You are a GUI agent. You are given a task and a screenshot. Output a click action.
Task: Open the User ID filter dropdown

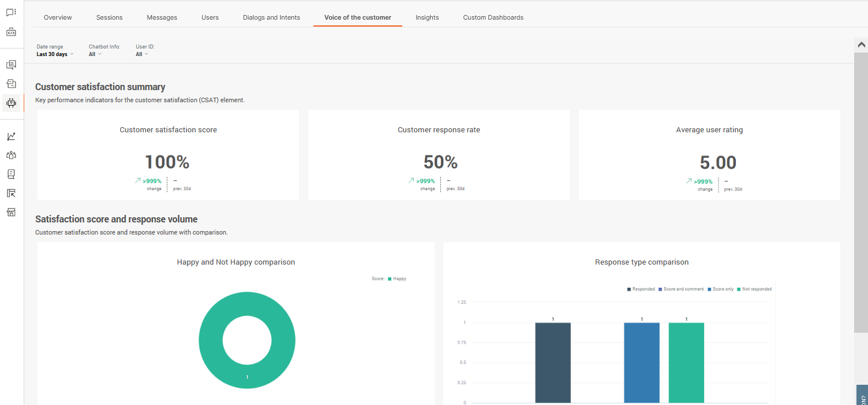point(142,54)
